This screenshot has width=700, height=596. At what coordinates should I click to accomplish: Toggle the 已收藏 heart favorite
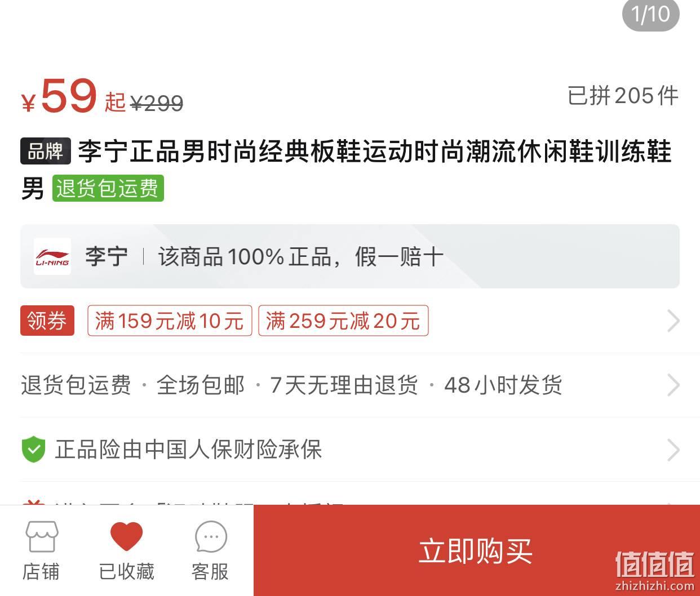pyautogui.click(x=126, y=550)
